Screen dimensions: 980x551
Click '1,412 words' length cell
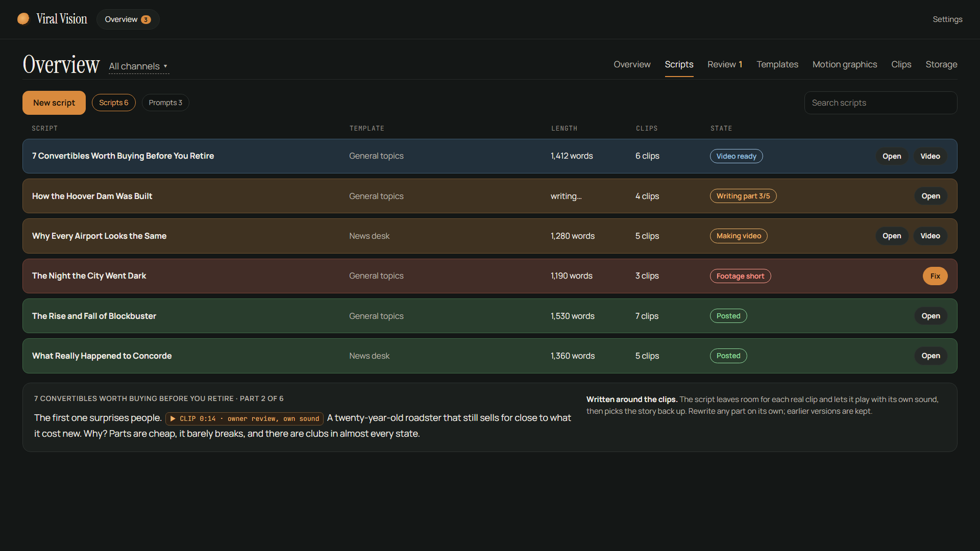(572, 156)
